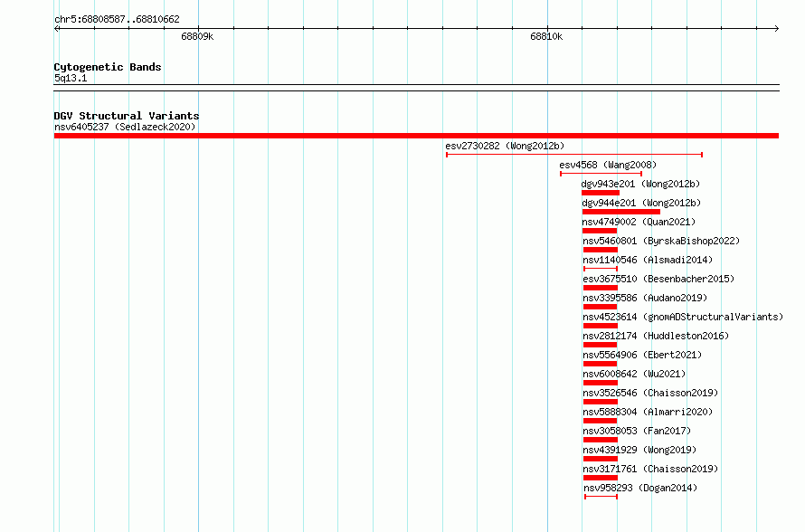Screen dimensions: 805x532
Task: Select nsv5564906 (Ebert2021) variant
Action: (x=642, y=355)
